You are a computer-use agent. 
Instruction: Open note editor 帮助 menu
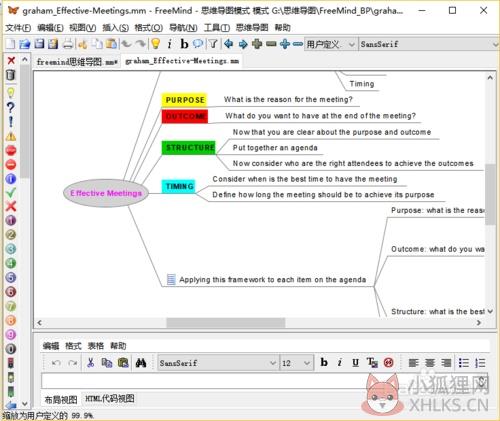tap(118, 346)
